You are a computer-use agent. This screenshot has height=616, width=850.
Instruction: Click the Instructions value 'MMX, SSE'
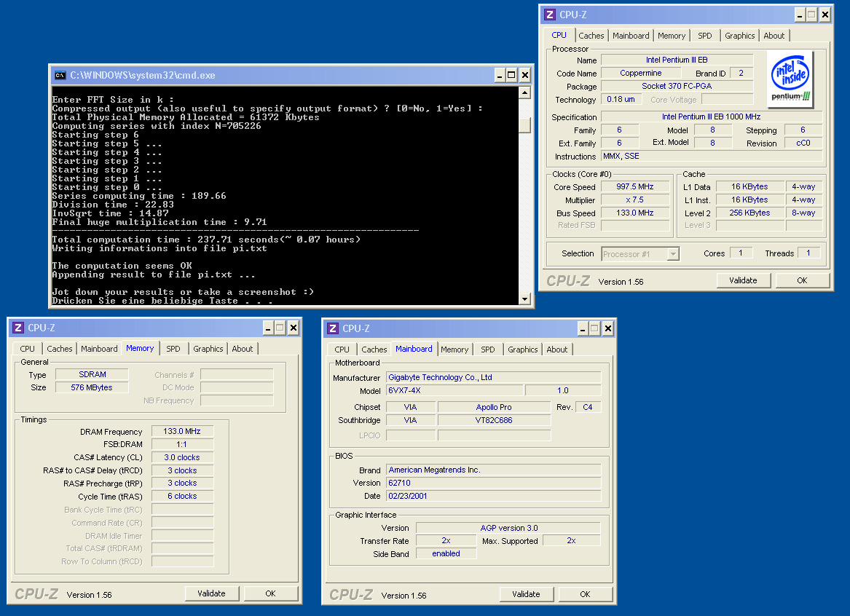pyautogui.click(x=711, y=156)
